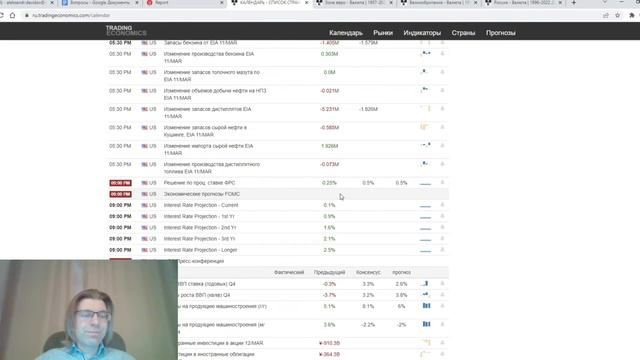Switch to Россия - Валюта browser tab

tap(524, 3)
